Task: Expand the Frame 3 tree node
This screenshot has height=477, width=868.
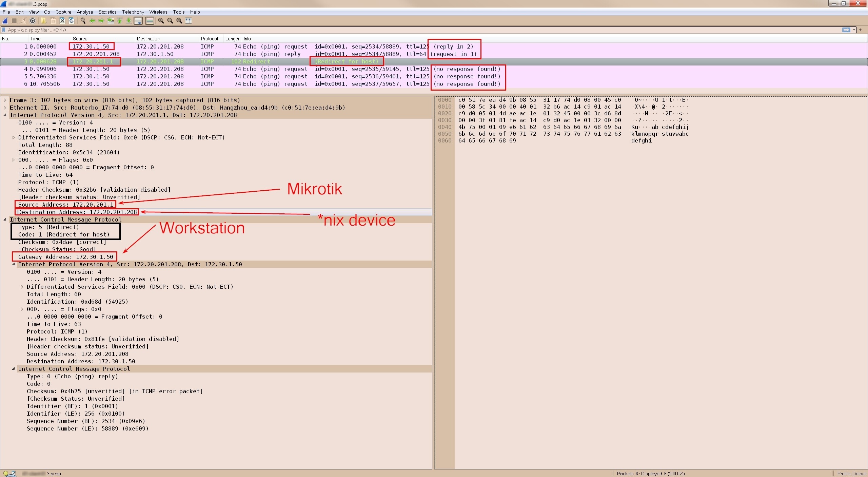Action: [5, 100]
